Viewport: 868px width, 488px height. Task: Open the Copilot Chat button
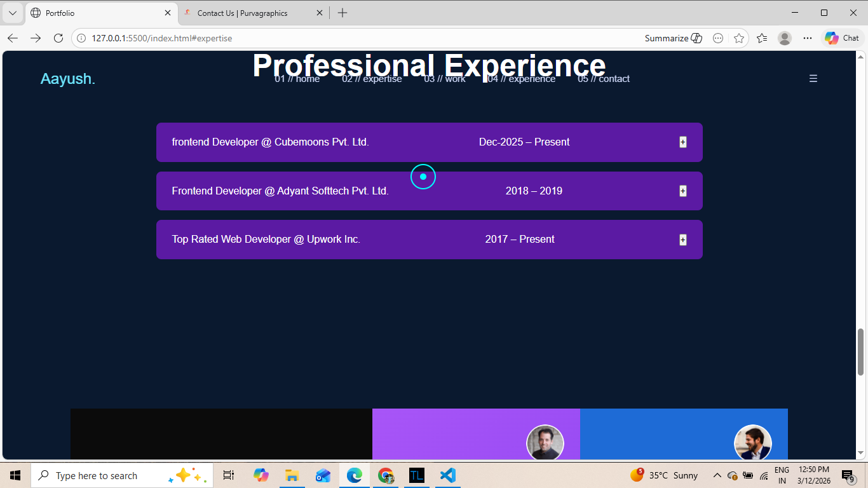(x=841, y=38)
